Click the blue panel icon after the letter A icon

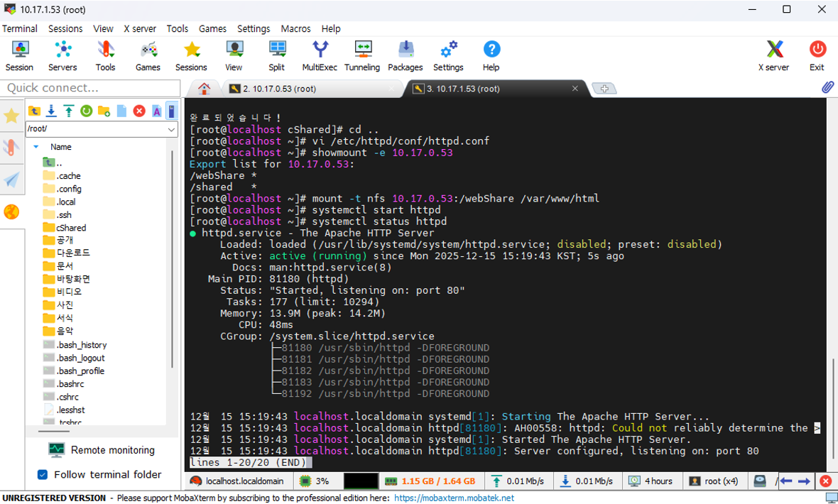pos(172,111)
